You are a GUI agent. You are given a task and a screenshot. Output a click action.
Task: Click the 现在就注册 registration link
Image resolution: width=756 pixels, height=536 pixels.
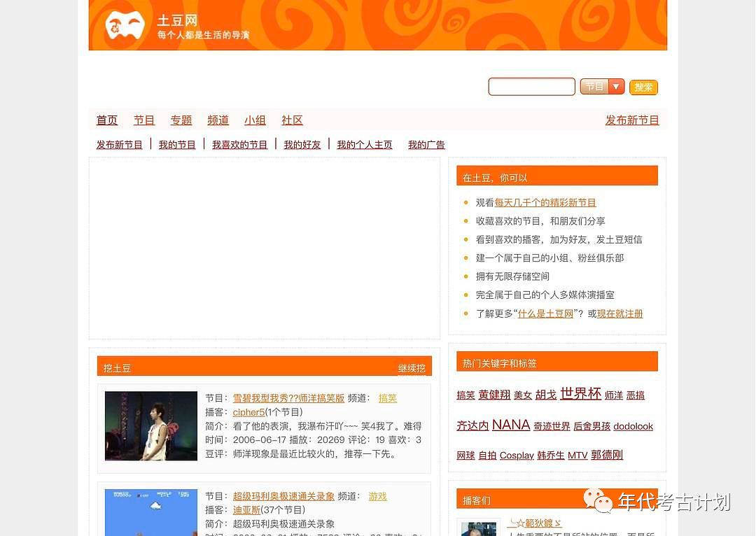pyautogui.click(x=619, y=314)
